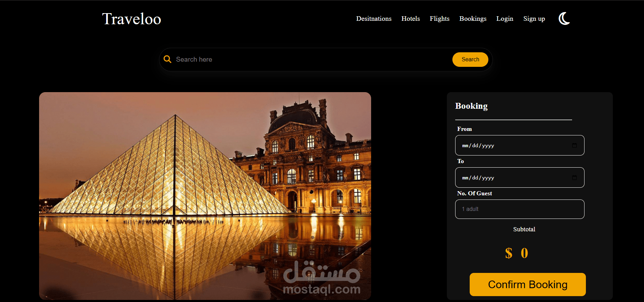The width and height of the screenshot is (644, 302).
Task: Open the Login page
Action: [x=505, y=19]
